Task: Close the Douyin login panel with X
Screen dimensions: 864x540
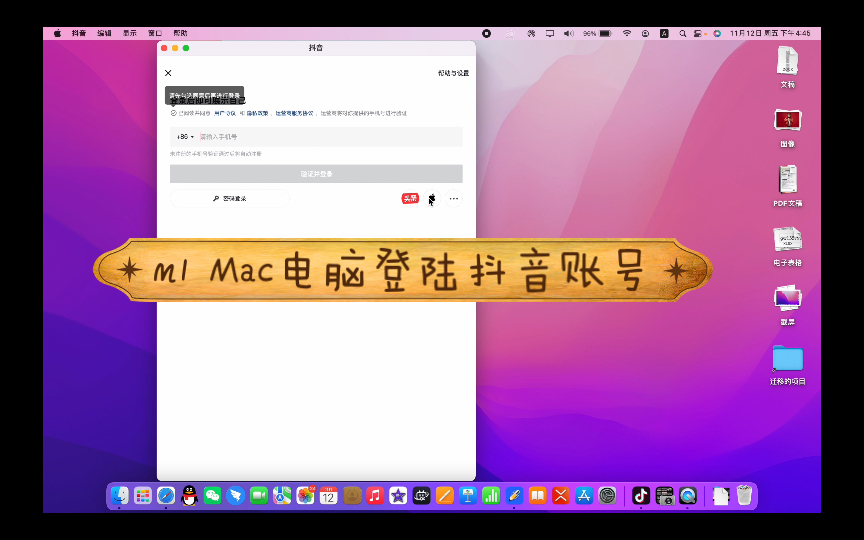Action: coord(168,73)
